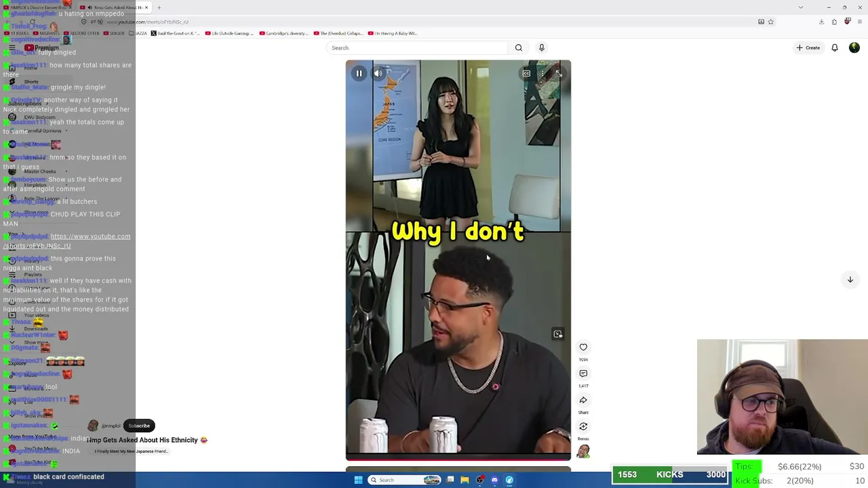Open the Basil the Great on X bookmark

(175, 33)
